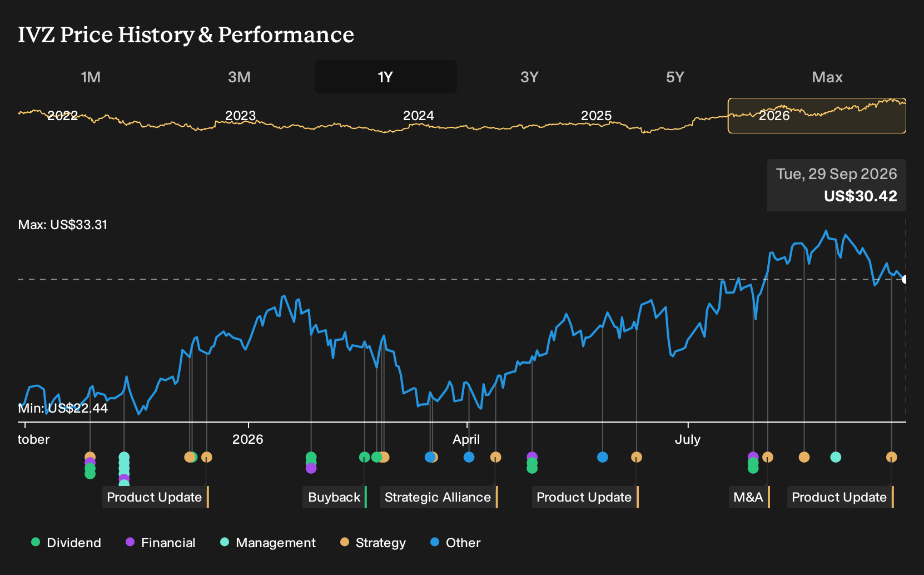
Task: Click the 'Tue, 29 Sep 2026' date
Action: 837,174
